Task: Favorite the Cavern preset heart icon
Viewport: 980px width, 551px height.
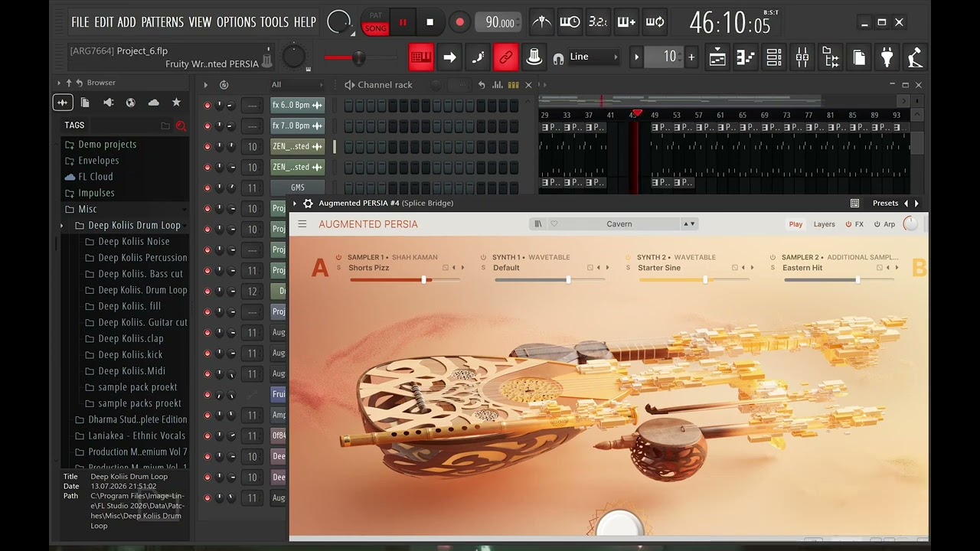Action: [554, 224]
